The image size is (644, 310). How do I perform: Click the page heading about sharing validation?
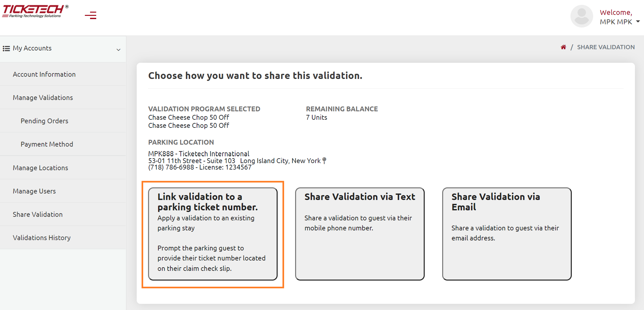pyautogui.click(x=255, y=76)
